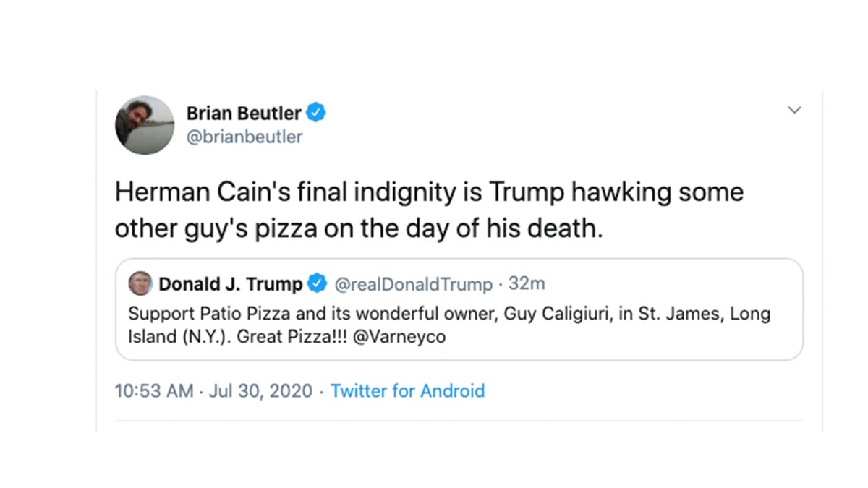Click the verified badge next to Donald J. Trump
The height and width of the screenshot is (488, 868).
[x=317, y=284]
